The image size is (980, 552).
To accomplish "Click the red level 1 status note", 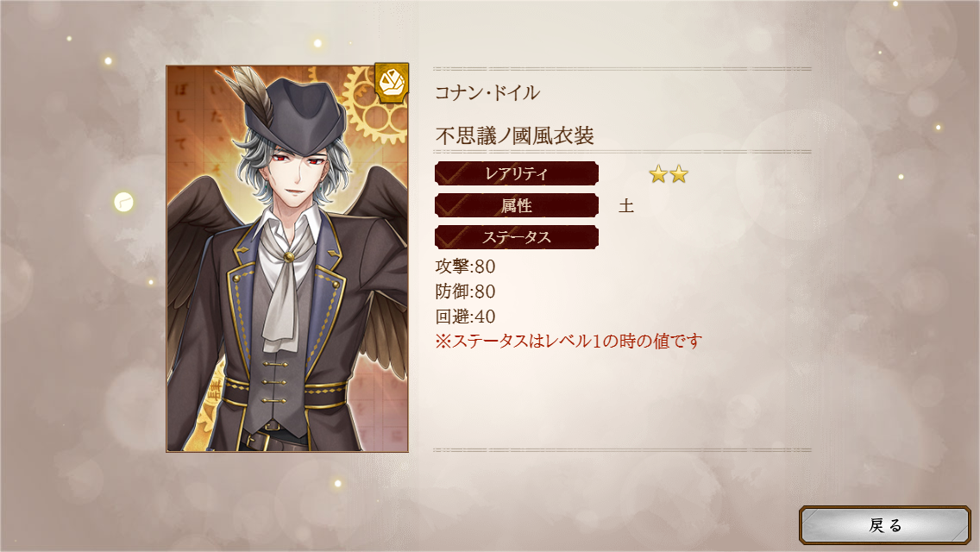I will pos(569,342).
